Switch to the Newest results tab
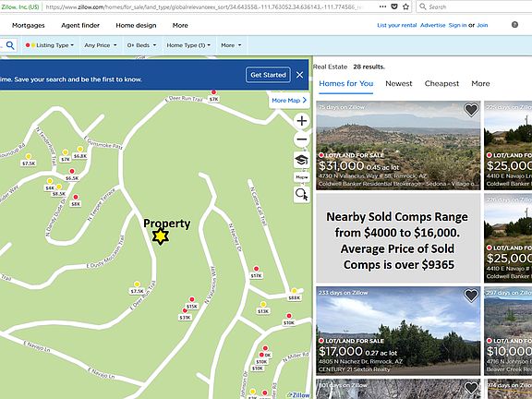The height and width of the screenshot is (399, 532). (x=399, y=83)
